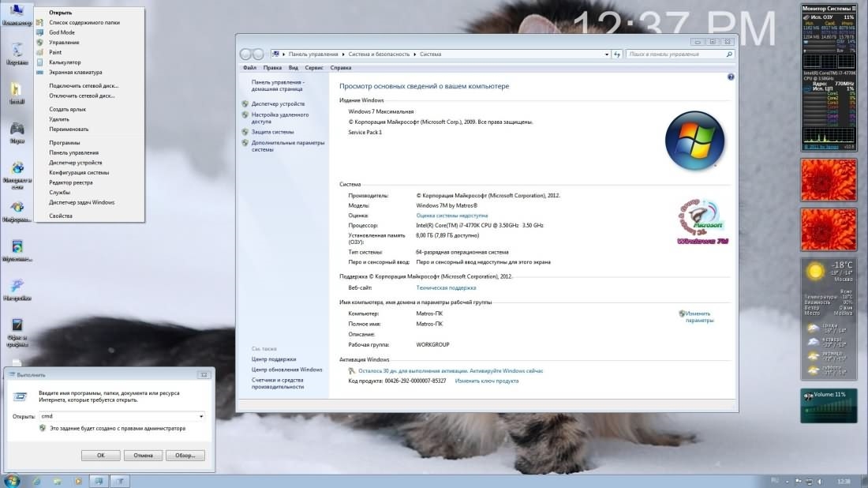868x488 pixels.
Task: Open Internet Explorer from the taskbar
Action: click(36, 482)
